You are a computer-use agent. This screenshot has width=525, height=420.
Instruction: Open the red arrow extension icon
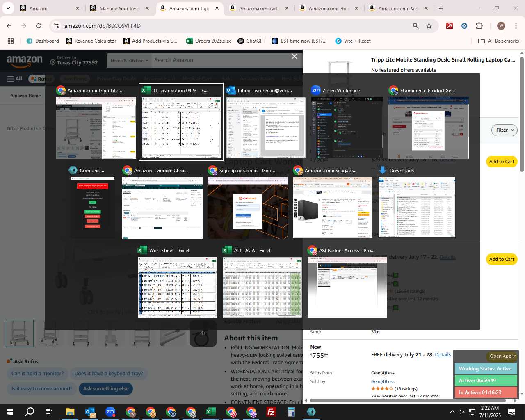point(450,26)
